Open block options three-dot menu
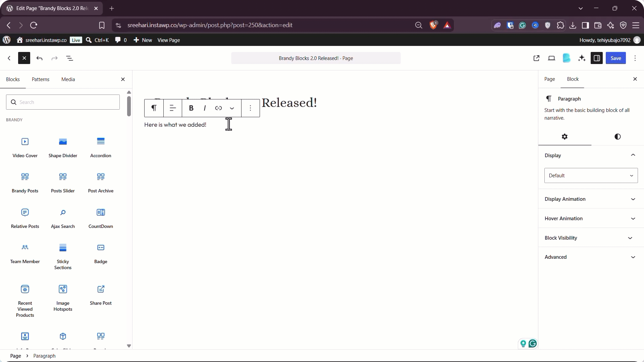Viewport: 644px width, 362px height. coord(250,108)
